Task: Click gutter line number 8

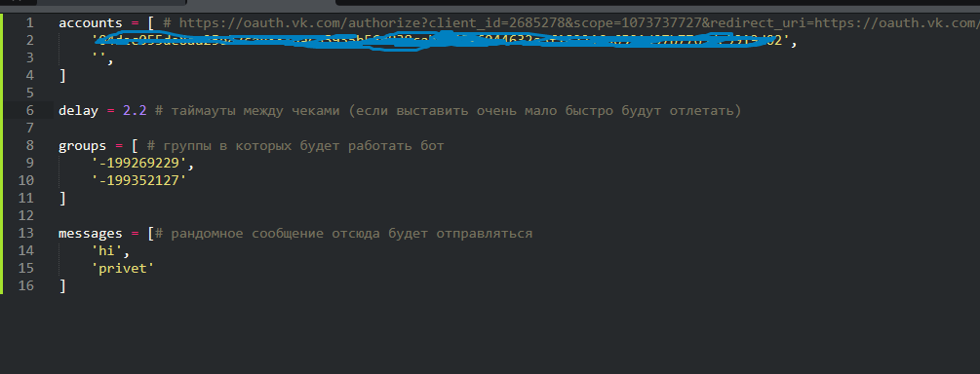Action: tap(29, 146)
